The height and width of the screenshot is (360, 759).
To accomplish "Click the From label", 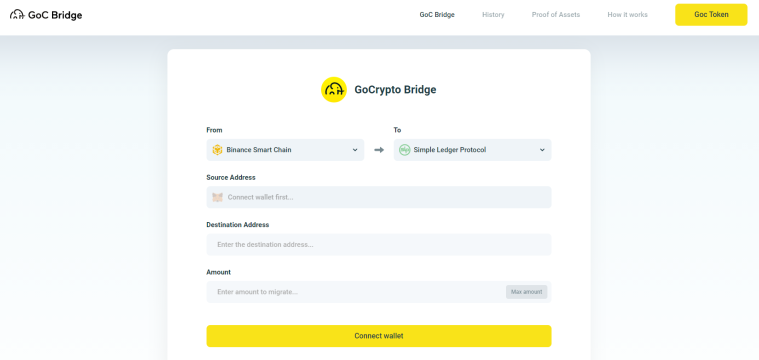I will [214, 130].
